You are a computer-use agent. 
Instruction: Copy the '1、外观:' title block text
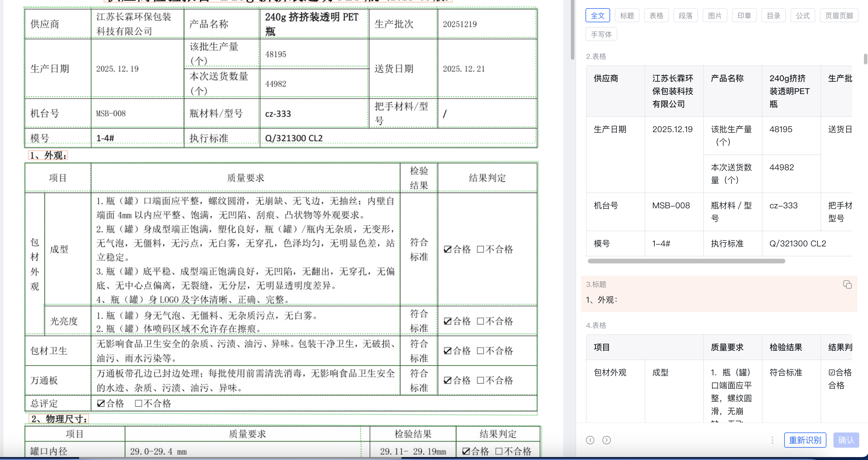coord(847,284)
